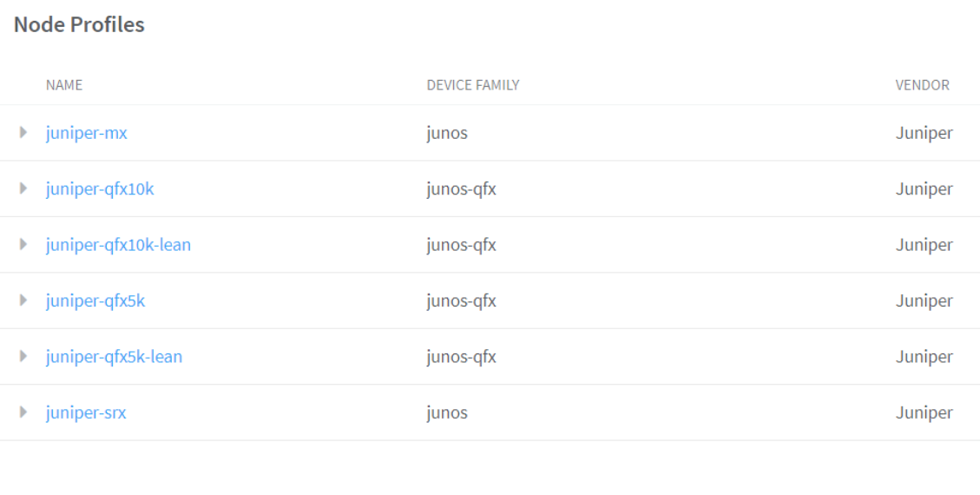Open the juniper-qfx5k profile link
Screen dimensions: 980x495
[95, 300]
